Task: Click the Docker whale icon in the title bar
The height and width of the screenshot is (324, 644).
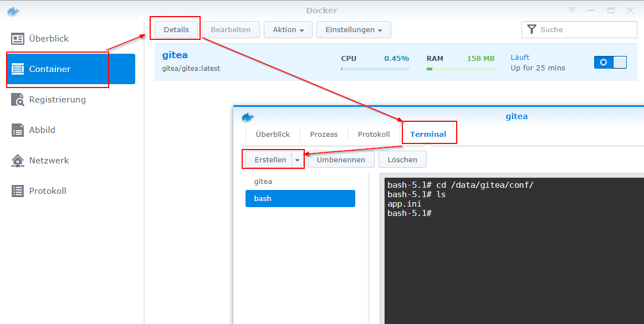Action: [x=12, y=10]
